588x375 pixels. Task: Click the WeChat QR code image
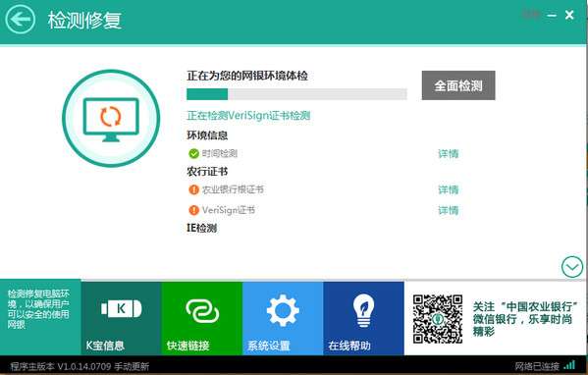pos(438,319)
